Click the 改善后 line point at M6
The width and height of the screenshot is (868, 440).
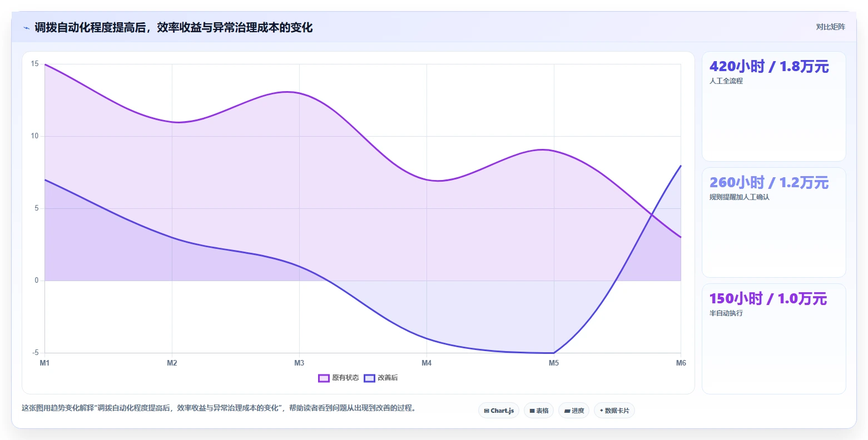[681, 166]
